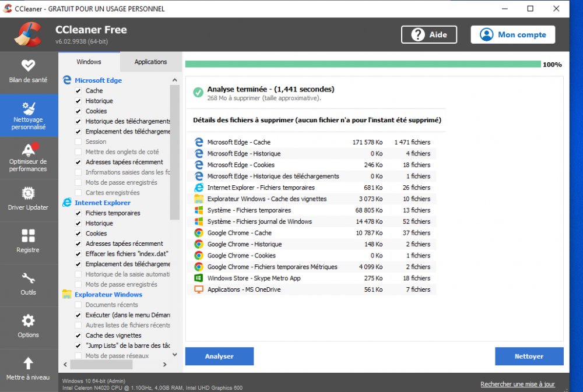The image size is (583, 392).
Task: Select the Google Chrome - Cache result row
Action: coord(314,233)
